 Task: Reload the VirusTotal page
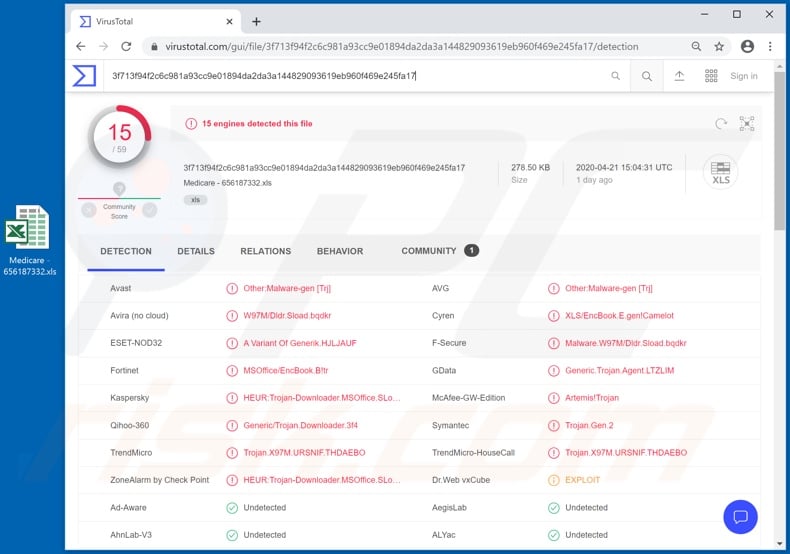click(126, 46)
